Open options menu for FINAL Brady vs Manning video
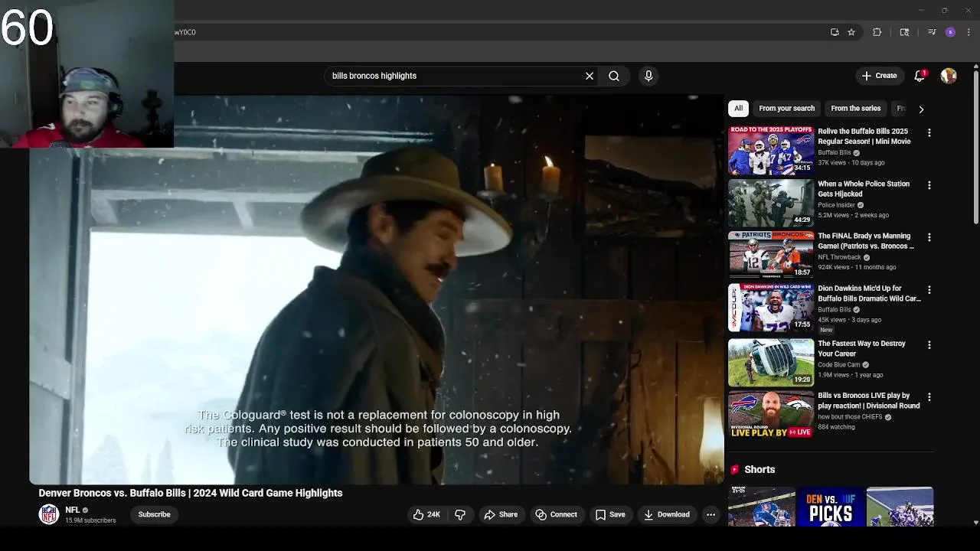Image resolution: width=980 pixels, height=551 pixels. [x=929, y=238]
